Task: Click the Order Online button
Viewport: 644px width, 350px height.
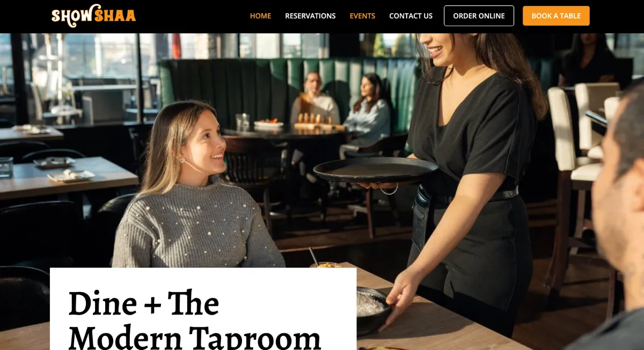Action: [x=479, y=16]
